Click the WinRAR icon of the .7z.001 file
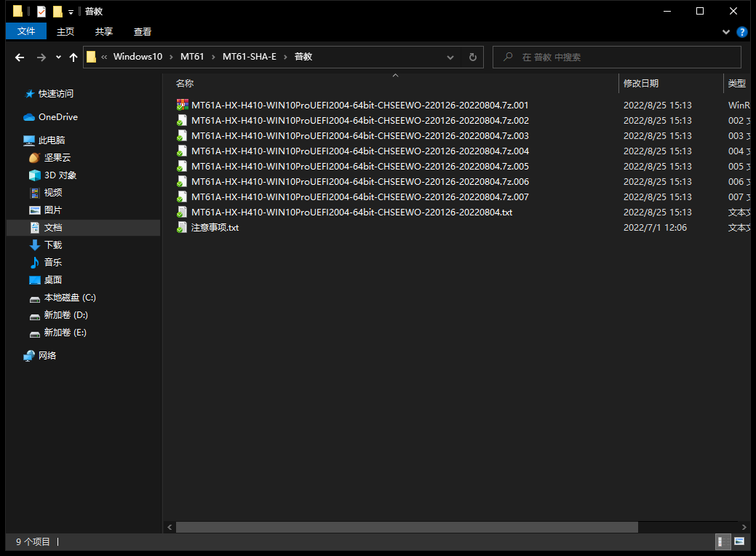This screenshot has height=556, width=756. tap(182, 105)
